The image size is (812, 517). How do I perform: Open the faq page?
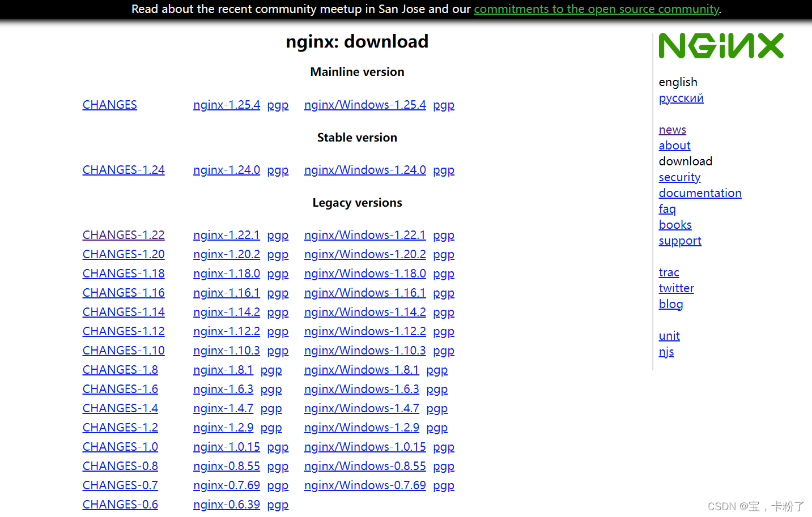coord(668,209)
